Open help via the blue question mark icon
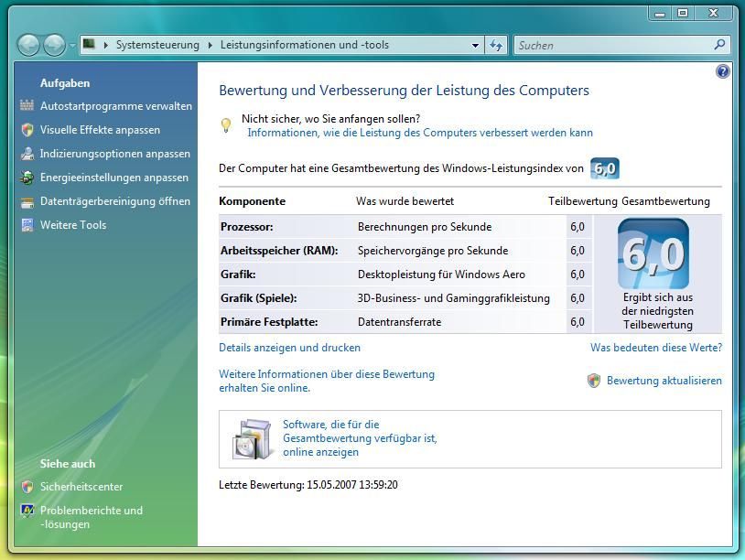The width and height of the screenshot is (745, 560). click(x=723, y=71)
